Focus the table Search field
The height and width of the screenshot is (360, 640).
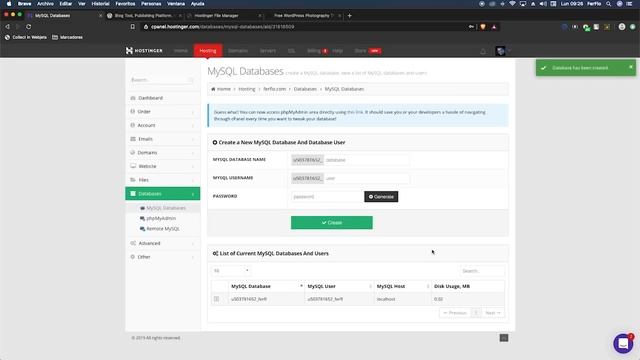(x=482, y=271)
